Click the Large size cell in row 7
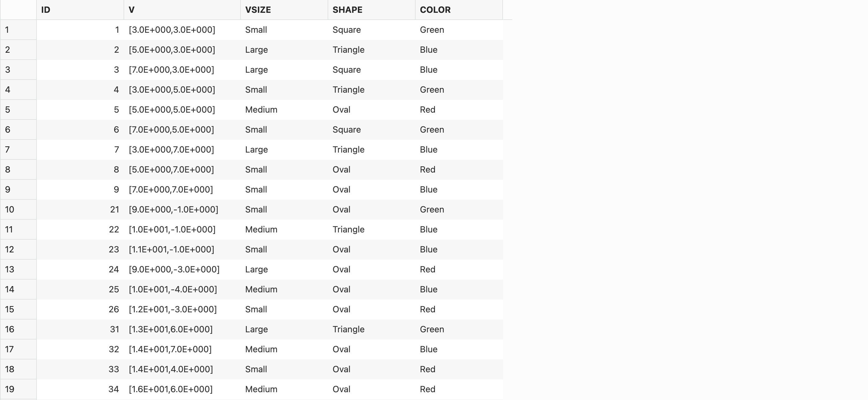This screenshot has width=868, height=400. point(256,150)
